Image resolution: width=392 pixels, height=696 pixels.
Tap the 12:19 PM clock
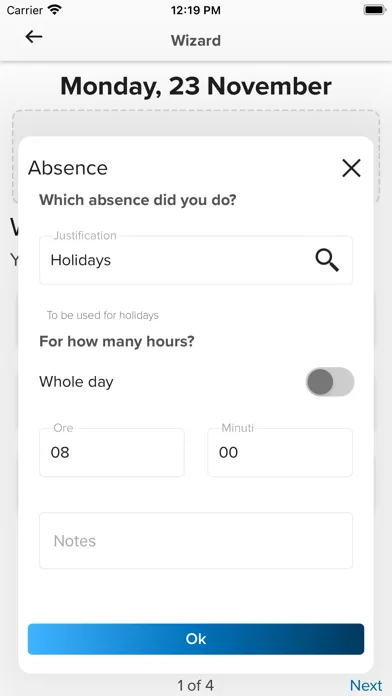pos(196,10)
